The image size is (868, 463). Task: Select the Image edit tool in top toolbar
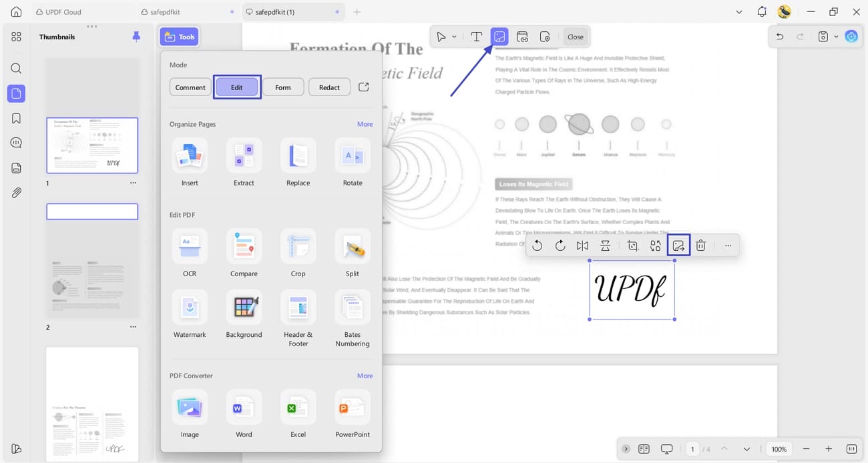pyautogui.click(x=499, y=37)
